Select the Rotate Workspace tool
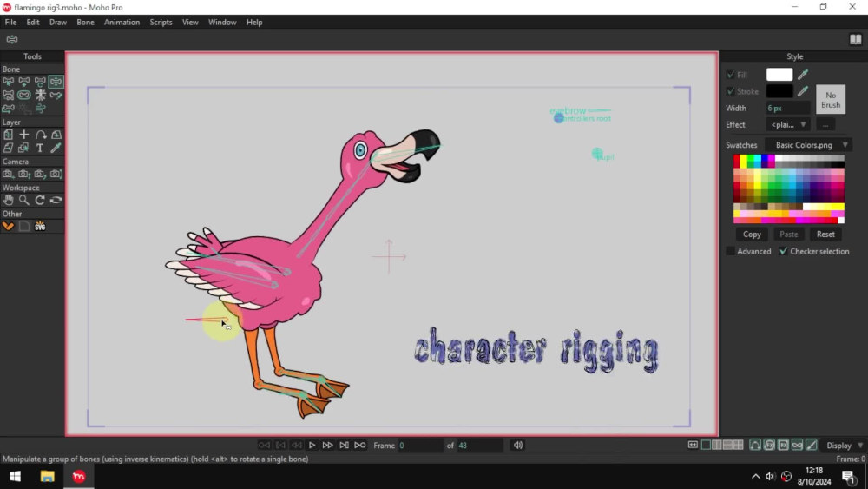Screen dimensions: 868x489 click(40, 200)
